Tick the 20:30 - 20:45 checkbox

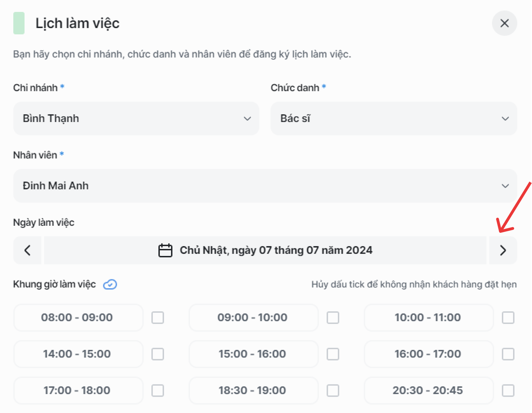tap(508, 391)
